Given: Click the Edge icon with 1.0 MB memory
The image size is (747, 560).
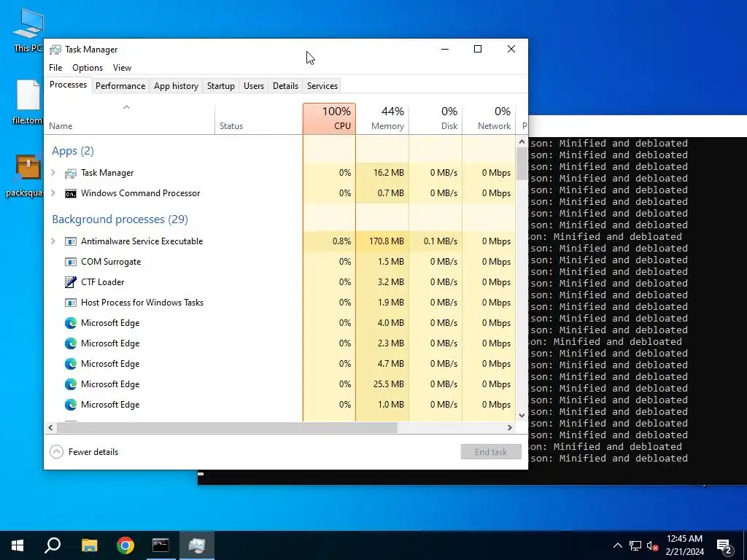Looking at the screenshot, I should [x=71, y=405].
